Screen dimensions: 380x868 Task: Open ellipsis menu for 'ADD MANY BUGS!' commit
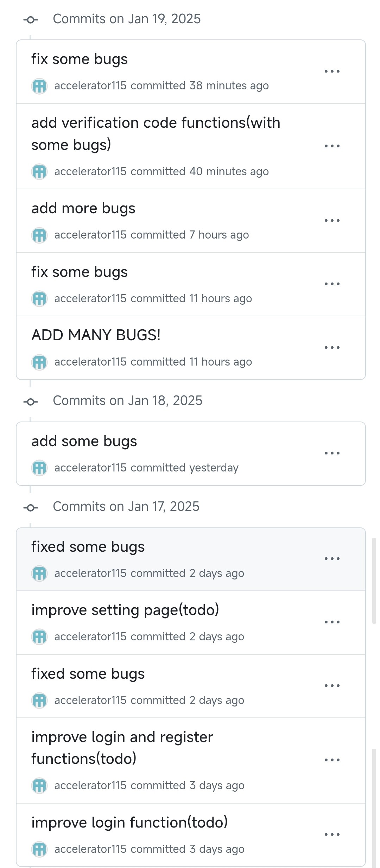[x=332, y=348]
